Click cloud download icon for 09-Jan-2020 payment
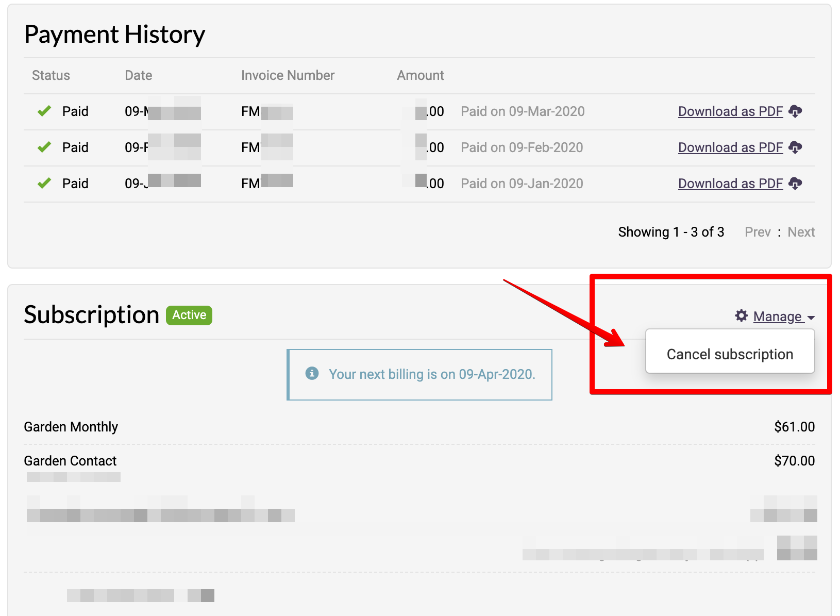This screenshot has height=616, width=840. tap(796, 184)
